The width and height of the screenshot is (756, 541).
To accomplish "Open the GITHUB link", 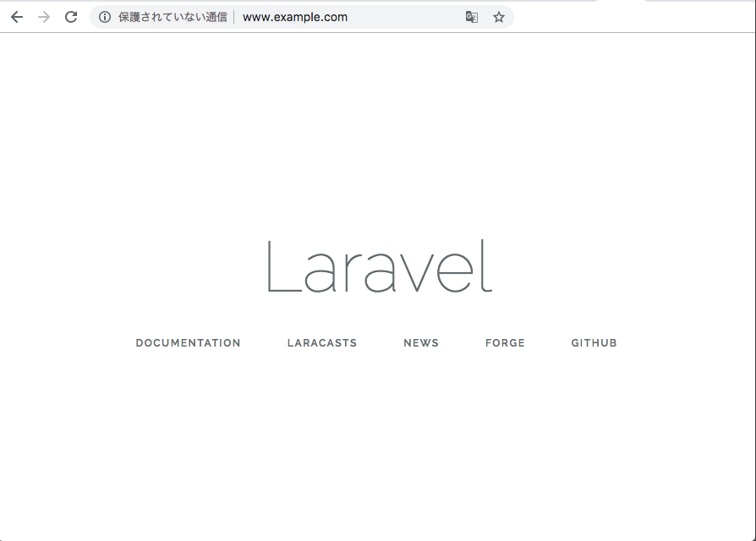I will coord(594,342).
